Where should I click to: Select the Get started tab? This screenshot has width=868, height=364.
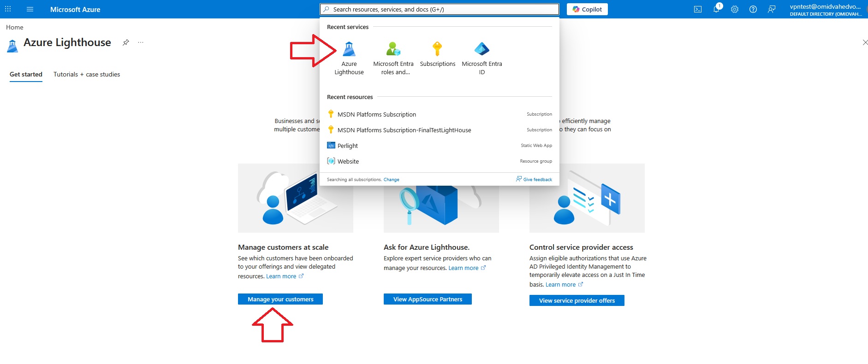coord(26,74)
